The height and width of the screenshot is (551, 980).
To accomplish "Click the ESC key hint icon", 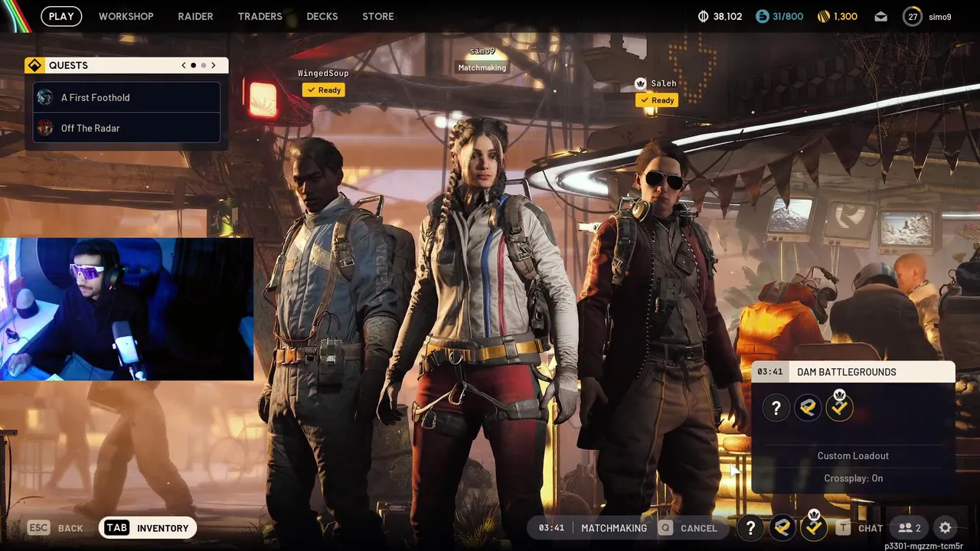I will click(39, 528).
